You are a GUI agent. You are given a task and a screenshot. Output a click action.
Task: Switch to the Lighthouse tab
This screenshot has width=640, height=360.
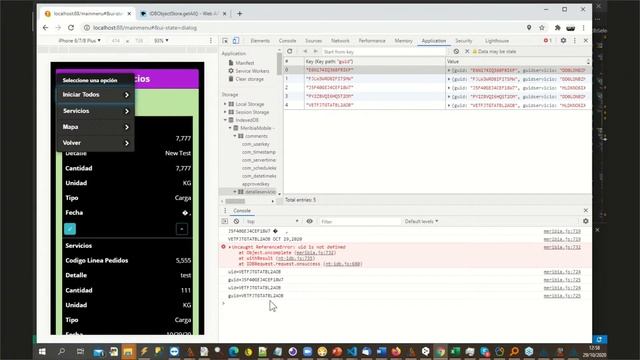(497, 41)
